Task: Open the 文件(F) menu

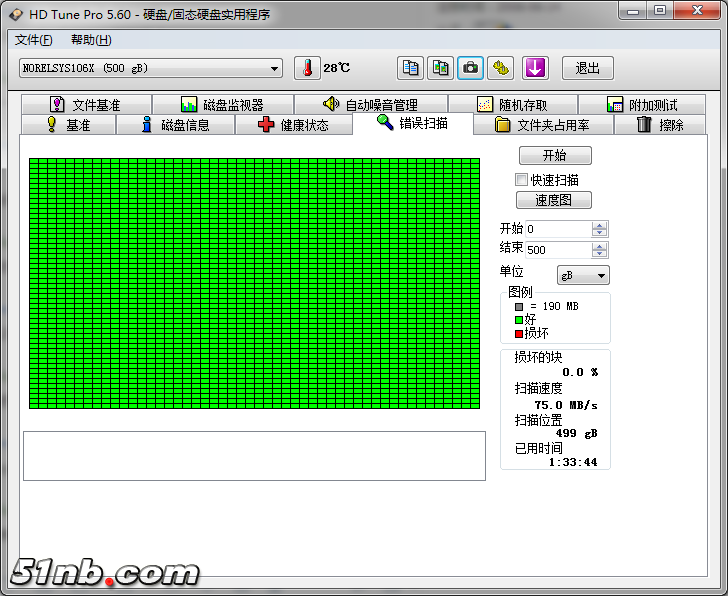Action: click(34, 40)
